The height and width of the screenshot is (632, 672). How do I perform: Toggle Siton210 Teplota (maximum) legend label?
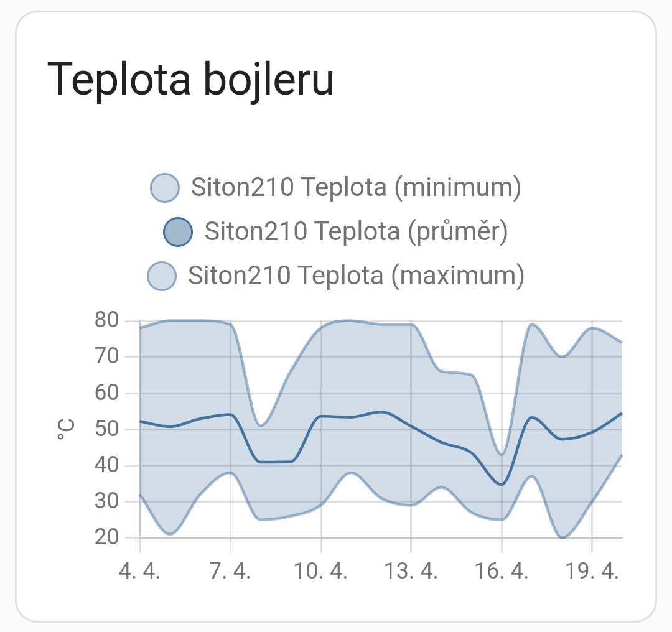[356, 276]
